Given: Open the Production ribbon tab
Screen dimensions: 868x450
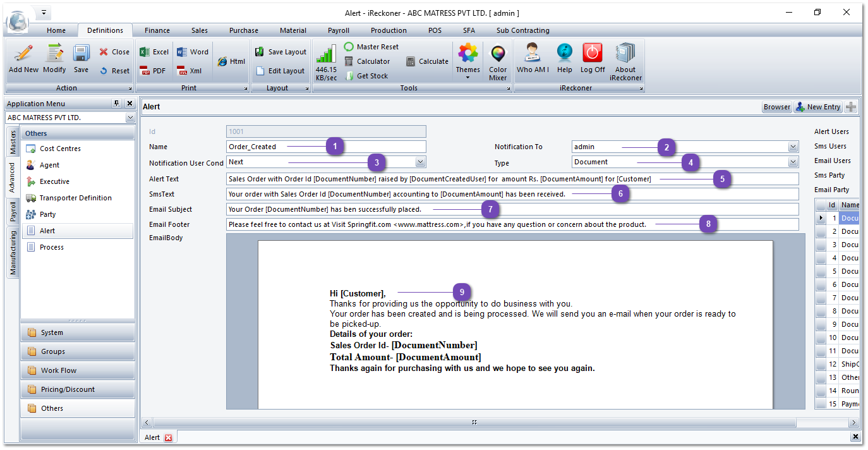Looking at the screenshot, I should [x=389, y=30].
